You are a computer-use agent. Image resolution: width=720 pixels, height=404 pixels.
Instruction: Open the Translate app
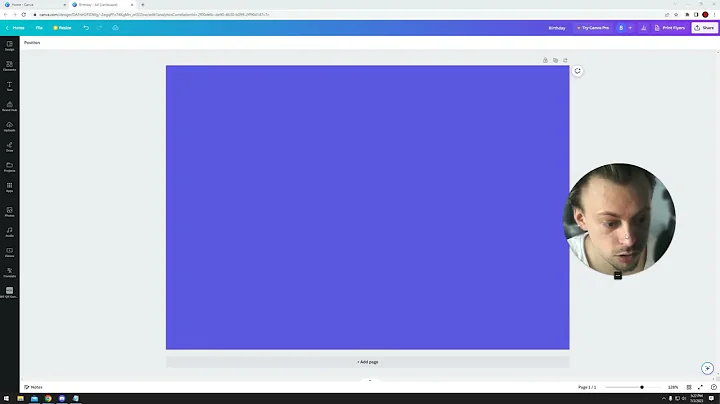(x=9, y=272)
